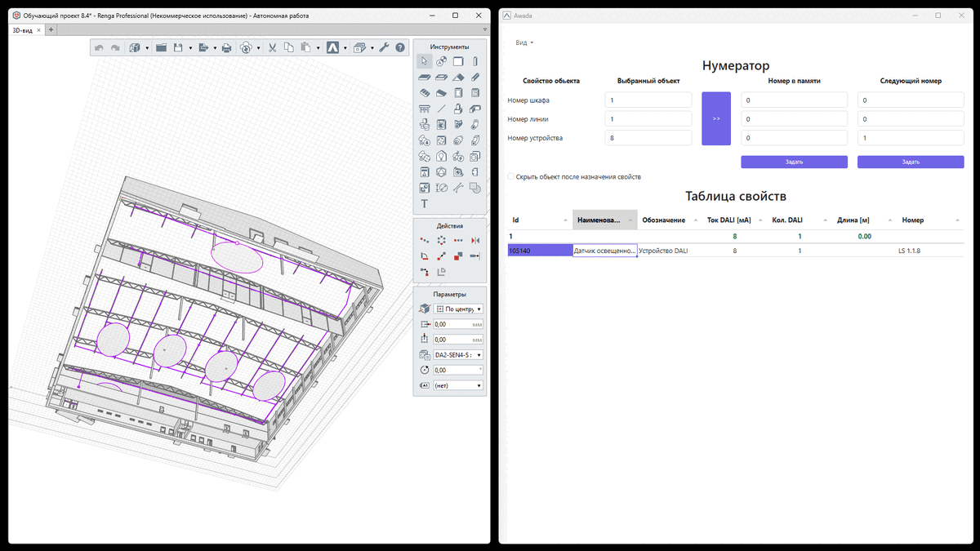Image resolution: width=980 pixels, height=551 pixels.
Task: Click the Undo arrow in Renga toolbar
Action: click(99, 48)
